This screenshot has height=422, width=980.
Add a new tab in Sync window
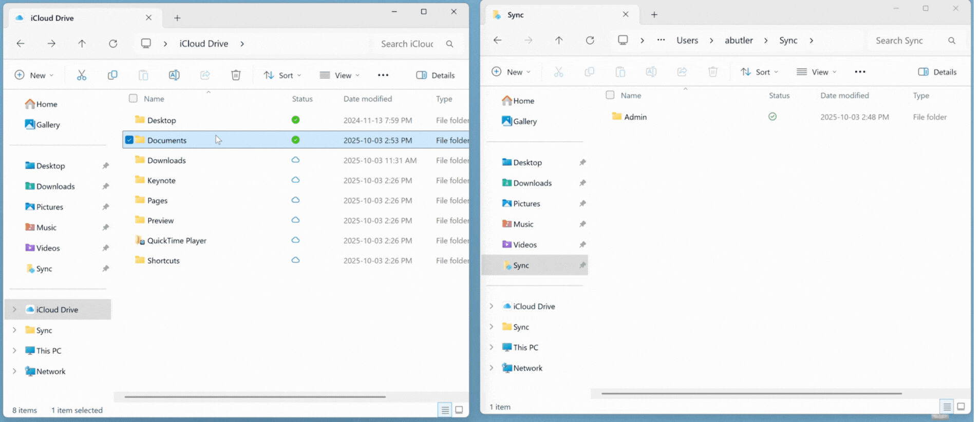654,15
